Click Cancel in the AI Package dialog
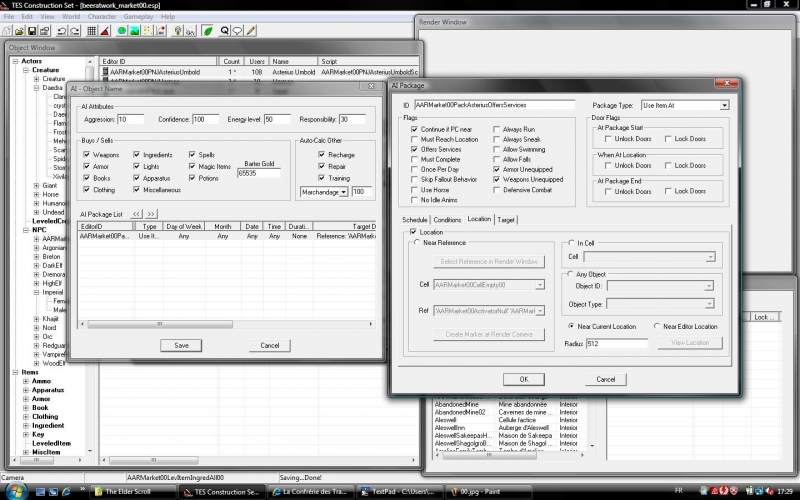Viewport: 800px width, 500px height. [x=606, y=379]
